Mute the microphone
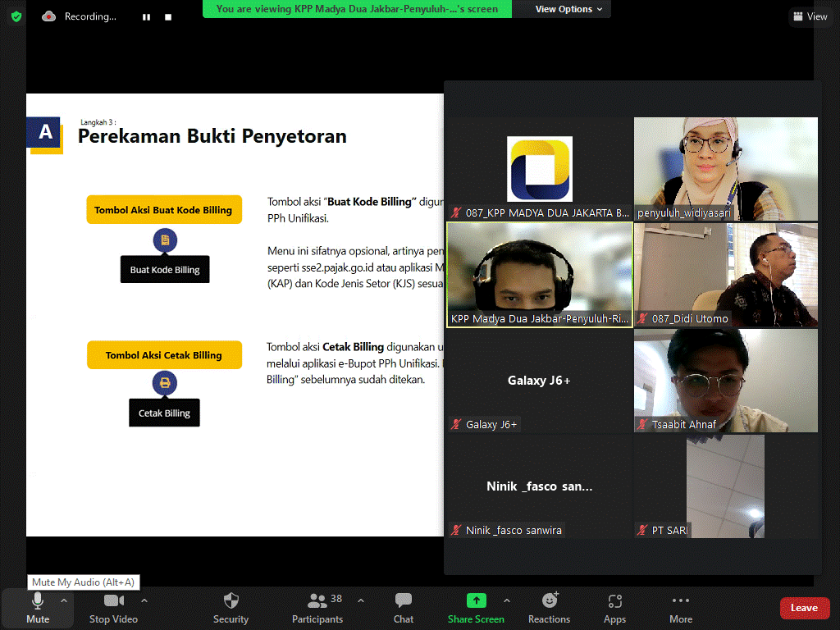840x630 pixels. 38,608
